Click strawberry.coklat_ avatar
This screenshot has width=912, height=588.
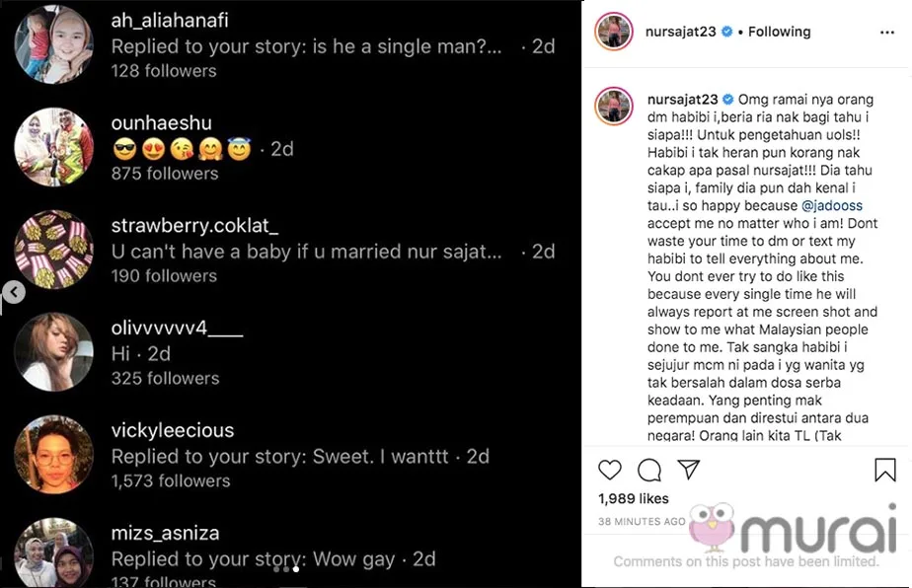coord(53,251)
